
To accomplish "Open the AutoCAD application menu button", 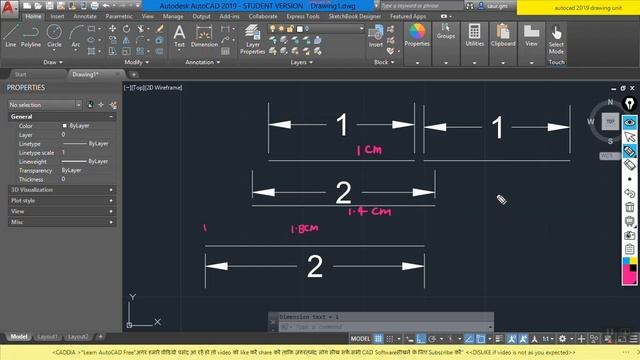I will click(x=9, y=8).
